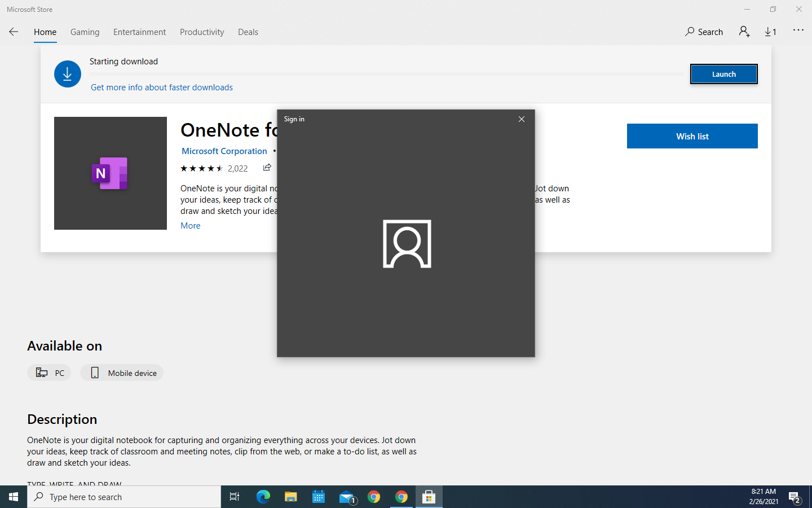Image resolution: width=812 pixels, height=508 pixels.
Task: Launch Microsoft Edge from taskbar
Action: 263,497
